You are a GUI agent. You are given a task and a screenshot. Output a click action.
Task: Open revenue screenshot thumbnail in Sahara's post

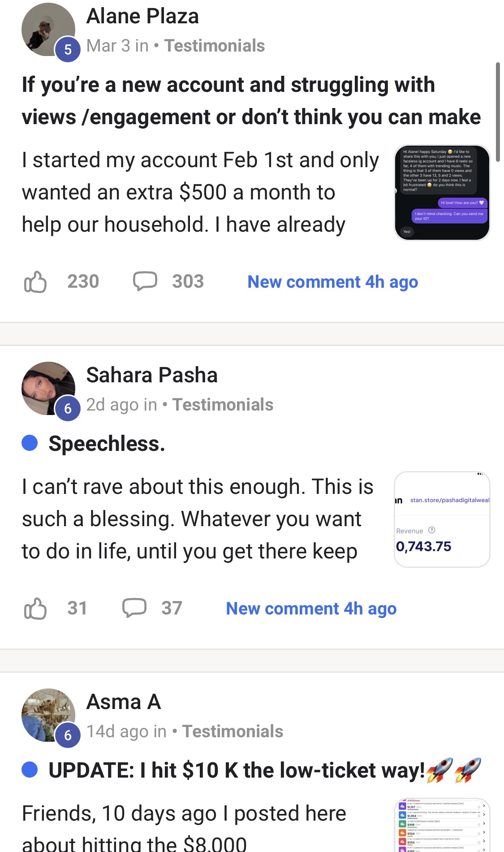tap(442, 519)
